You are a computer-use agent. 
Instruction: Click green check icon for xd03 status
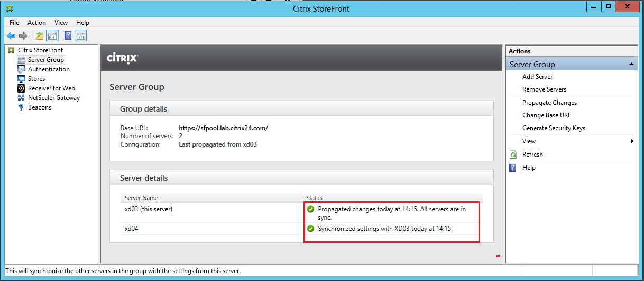coord(311,209)
